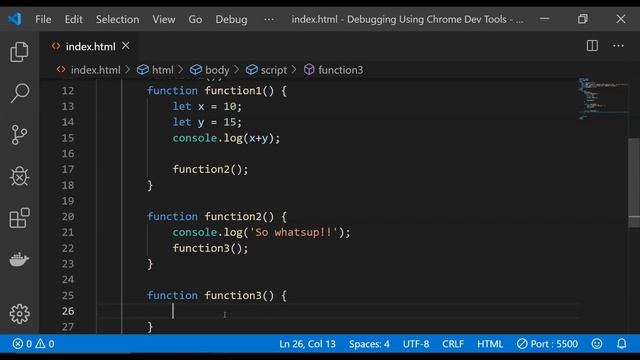The height and width of the screenshot is (360, 640).
Task: Open the feedback smiley in status bar
Action: (597, 344)
